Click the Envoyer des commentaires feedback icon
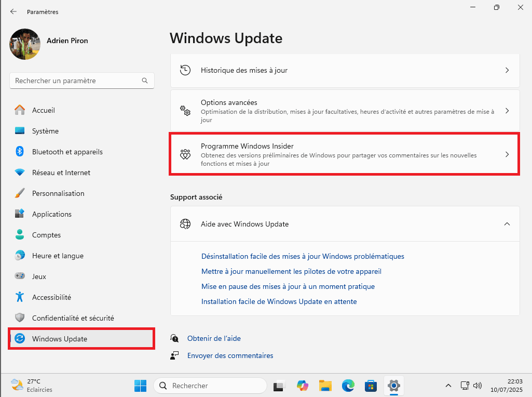 coord(174,355)
